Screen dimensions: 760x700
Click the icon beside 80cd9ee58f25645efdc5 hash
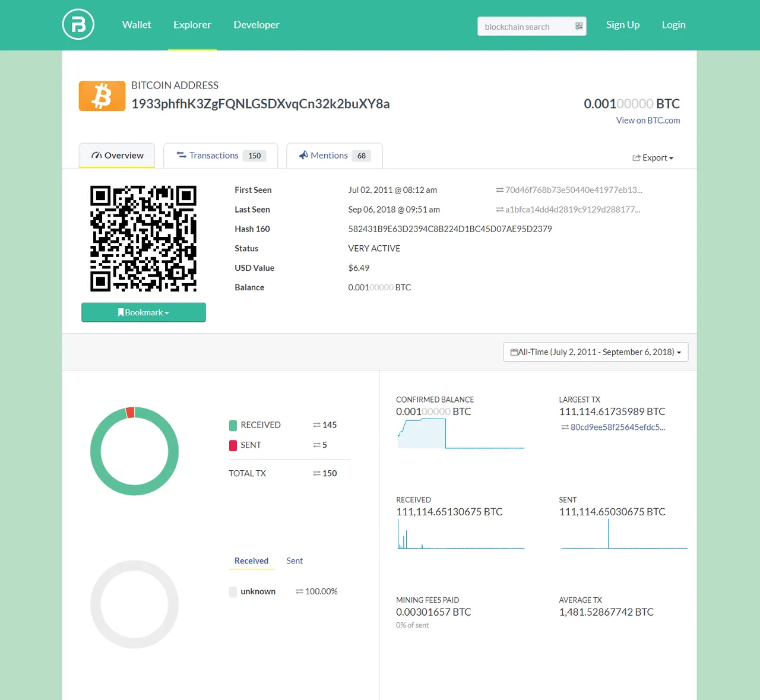click(x=565, y=427)
